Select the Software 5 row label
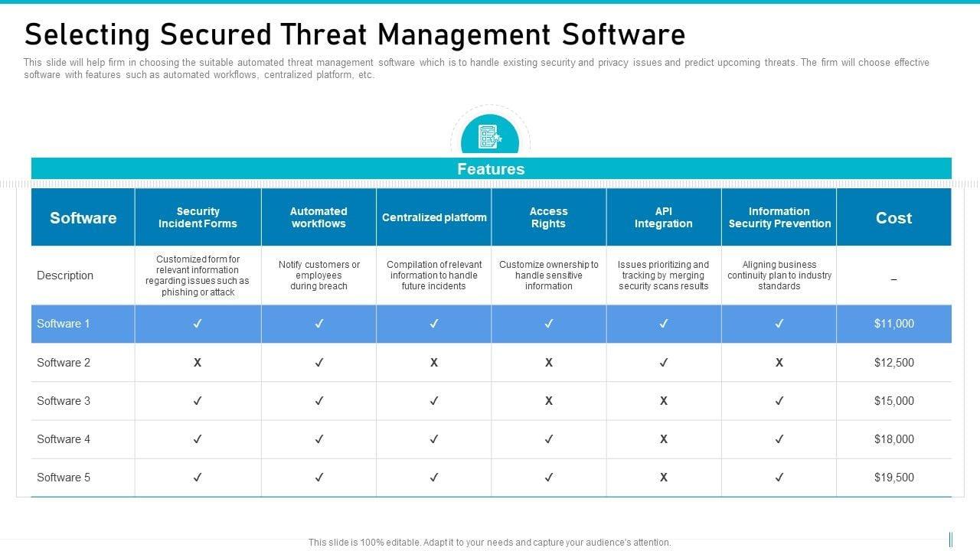Image resolution: width=980 pixels, height=551 pixels. (64, 478)
